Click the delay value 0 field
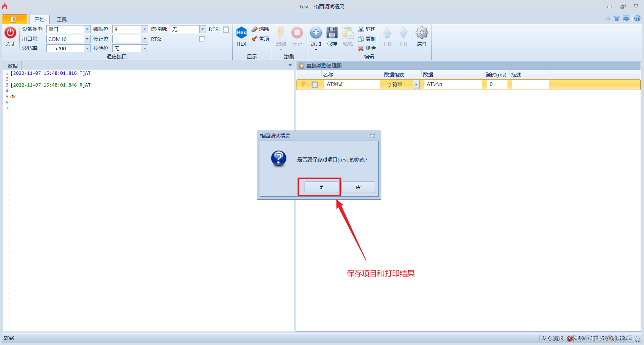This screenshot has width=644, height=345. pyautogui.click(x=497, y=84)
